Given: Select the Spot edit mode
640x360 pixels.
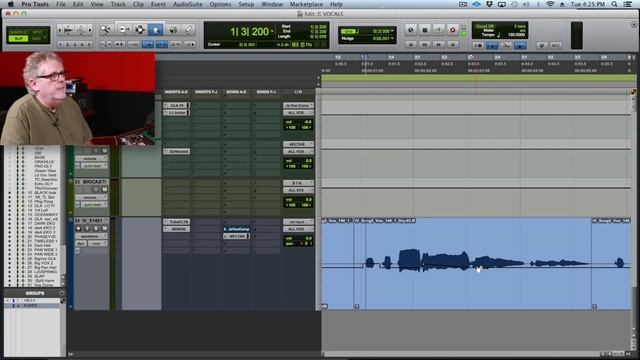Looking at the screenshot, I should pos(38,32).
